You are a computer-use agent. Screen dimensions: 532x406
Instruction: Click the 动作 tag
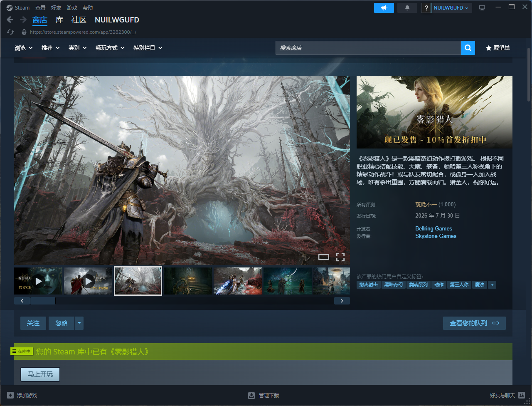coord(439,285)
